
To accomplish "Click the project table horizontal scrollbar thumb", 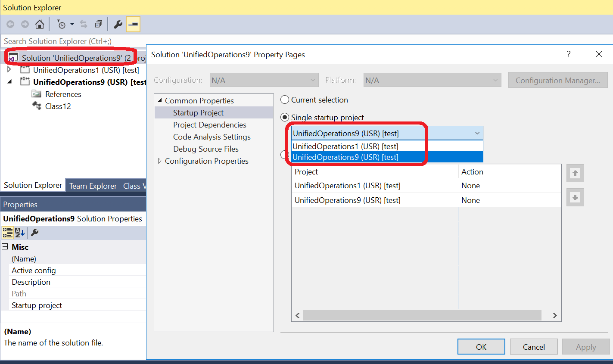I will (422, 315).
